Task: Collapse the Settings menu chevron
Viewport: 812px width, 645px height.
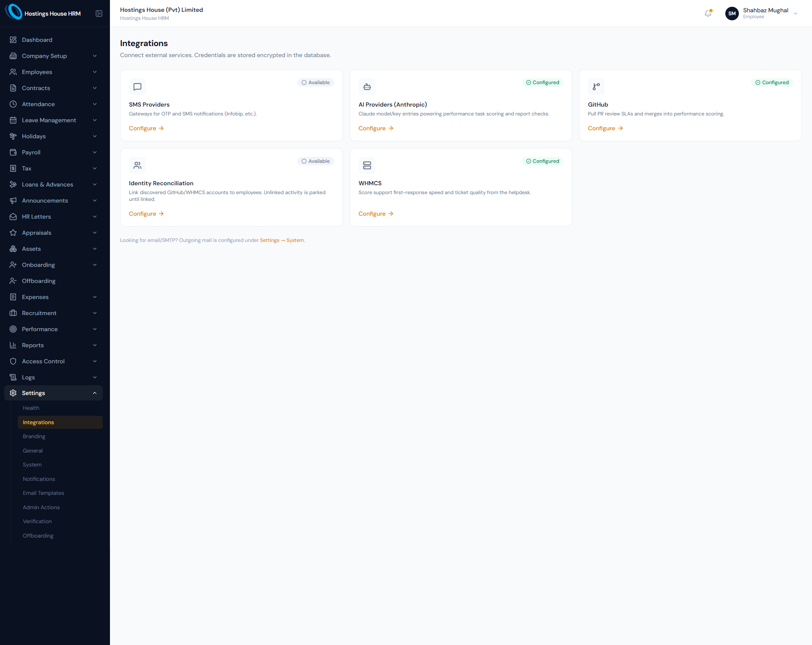Action: 95,393
